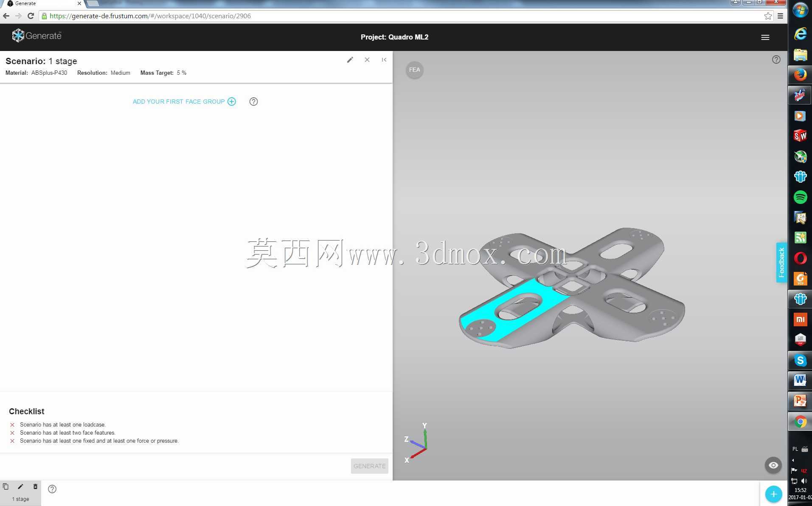Viewport: 812px width, 506px height.
Task: Click Project: Quadro ML2 title
Action: click(394, 37)
